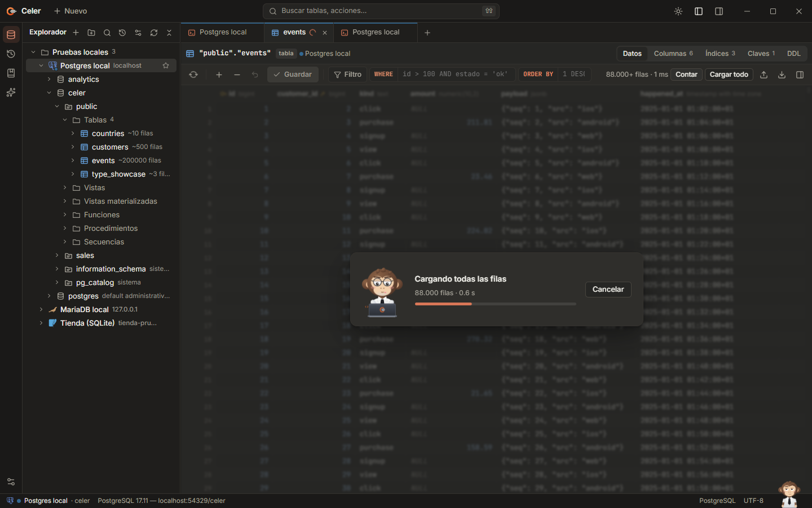The width and height of the screenshot is (812, 508).
Task: Reload the events table data
Action: pos(193,75)
